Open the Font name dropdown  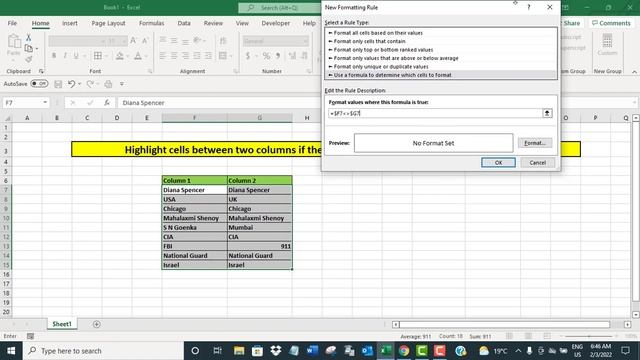(x=103, y=41)
